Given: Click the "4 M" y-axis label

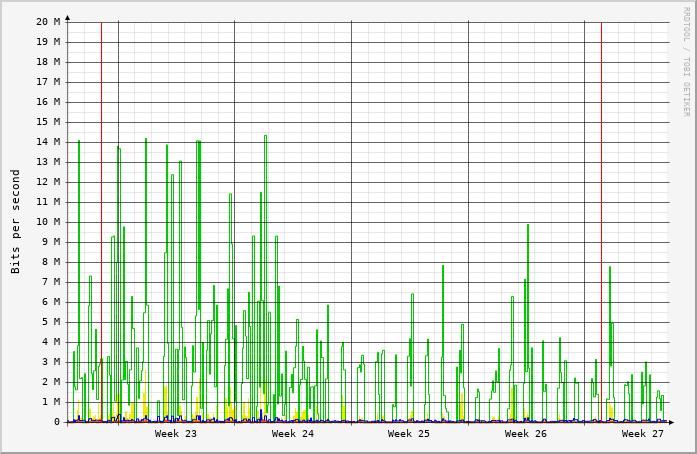Looking at the screenshot, I should (51, 342).
